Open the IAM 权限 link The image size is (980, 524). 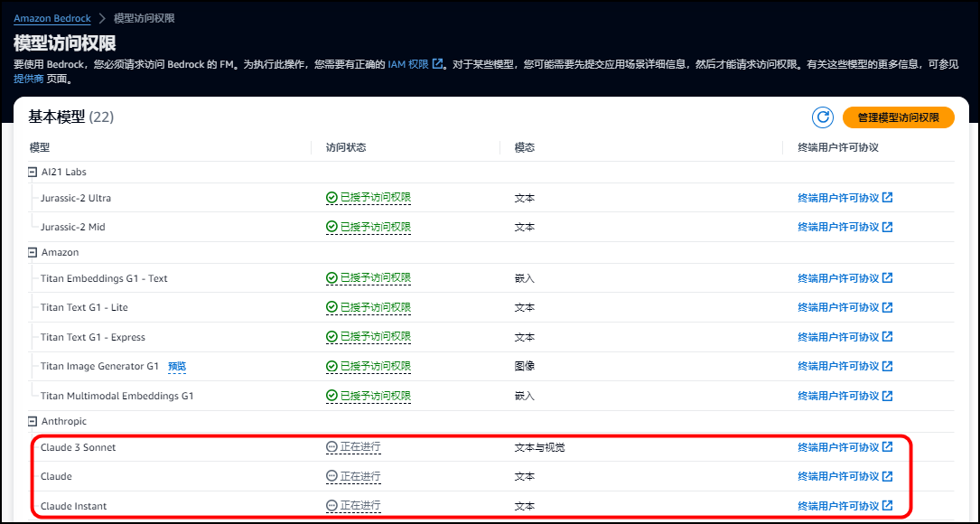(x=415, y=64)
